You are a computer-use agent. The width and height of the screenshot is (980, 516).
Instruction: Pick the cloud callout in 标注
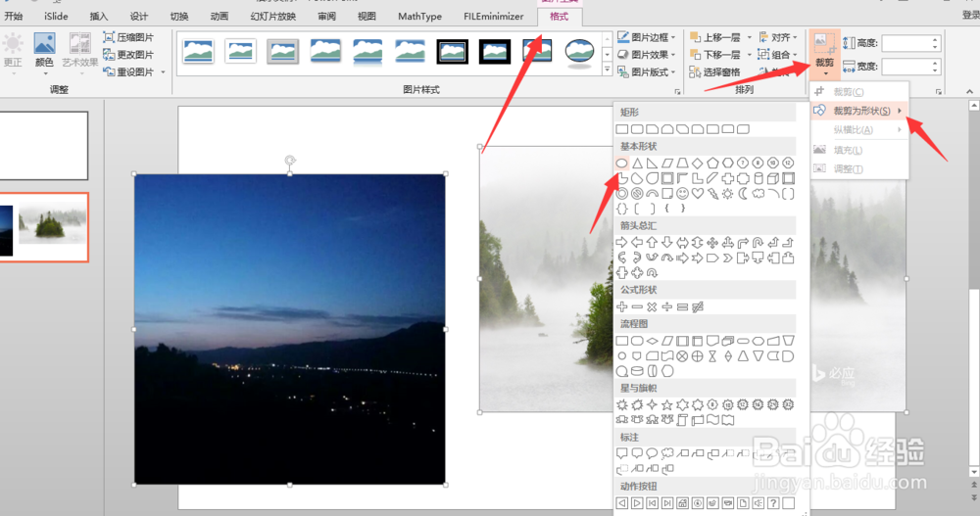pyautogui.click(x=666, y=453)
